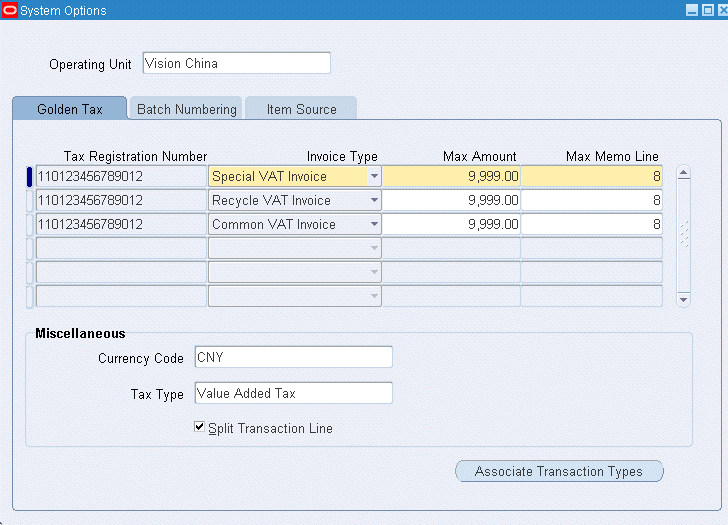728x525 pixels.
Task: Select the Tax Registration Number in the Special VAT row
Action: coord(121,176)
